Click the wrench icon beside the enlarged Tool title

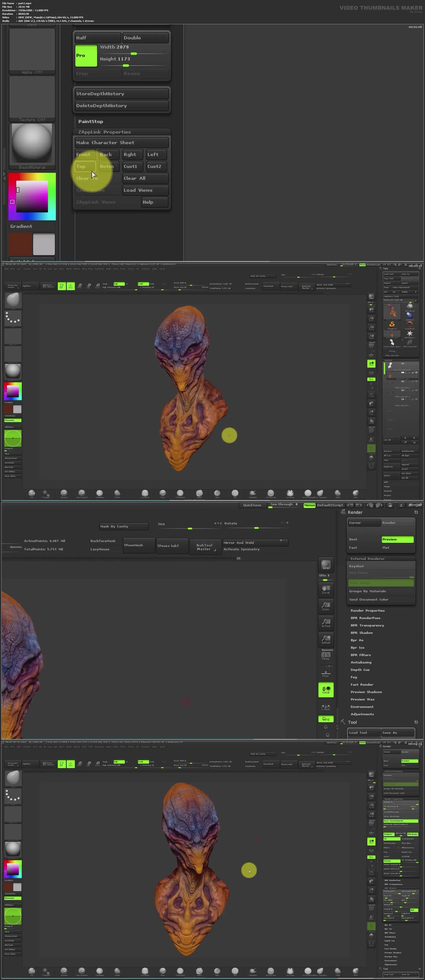[x=343, y=722]
